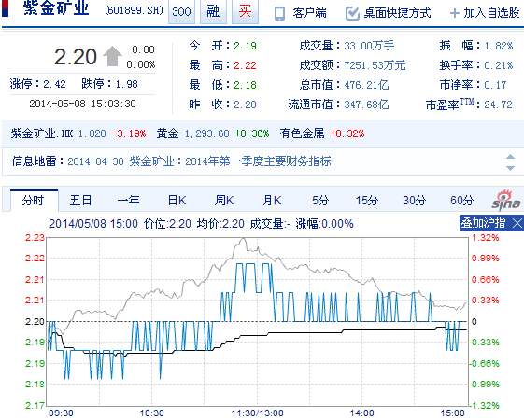Open the 紫金矿业.HK quote link

pos(42,133)
